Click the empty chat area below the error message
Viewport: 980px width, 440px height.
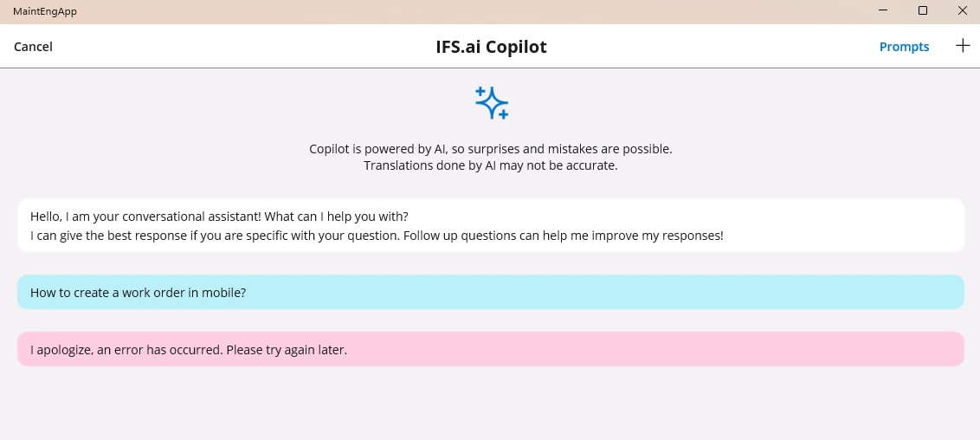(490, 403)
